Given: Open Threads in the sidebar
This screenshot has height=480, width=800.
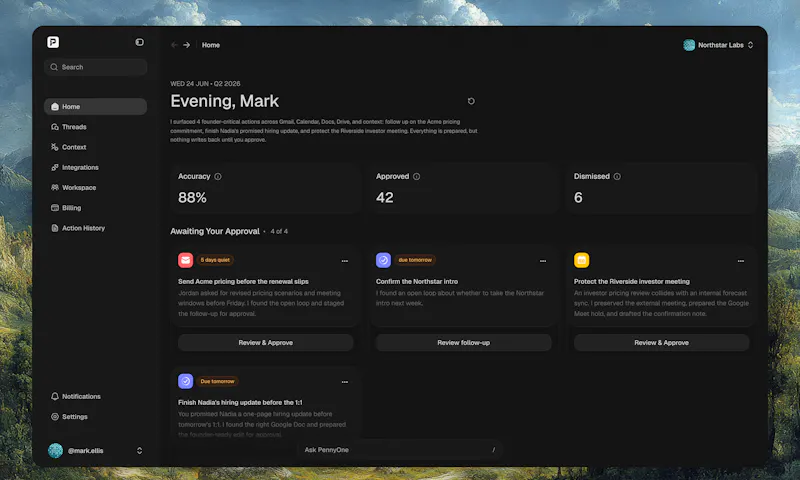Looking at the screenshot, I should coord(95,127).
